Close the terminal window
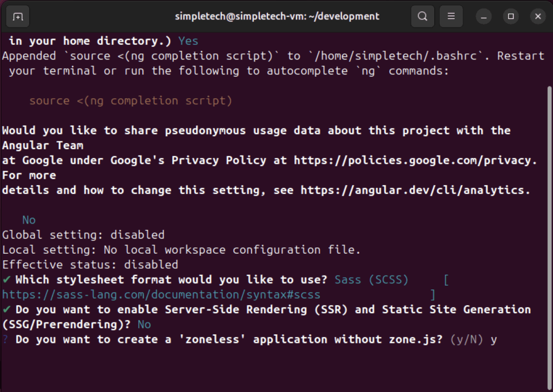The height and width of the screenshot is (392, 553). click(x=538, y=17)
